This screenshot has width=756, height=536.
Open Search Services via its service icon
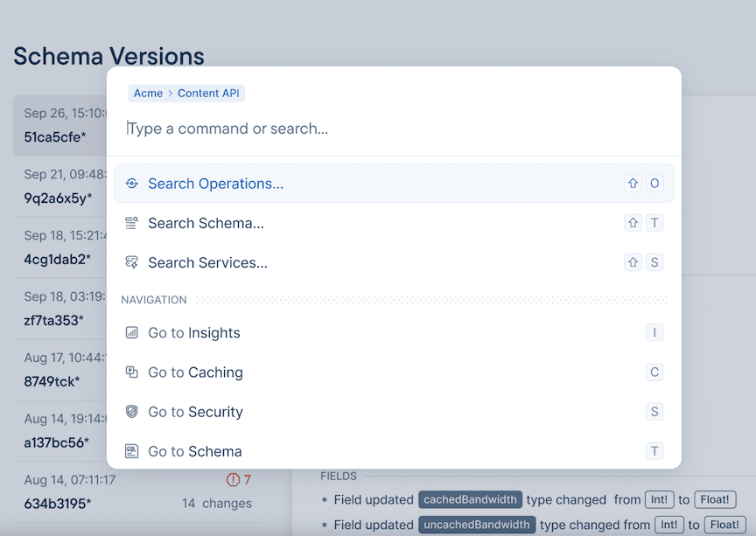tap(131, 262)
